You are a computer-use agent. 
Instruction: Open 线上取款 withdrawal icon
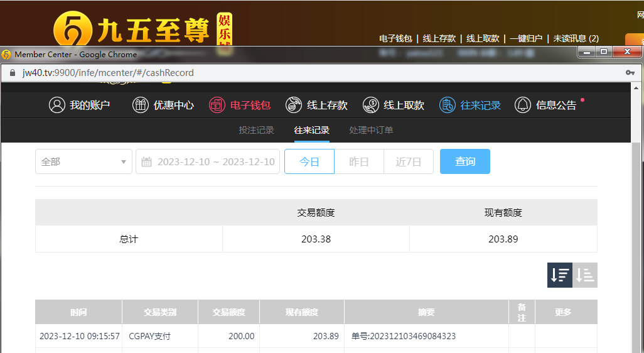371,105
